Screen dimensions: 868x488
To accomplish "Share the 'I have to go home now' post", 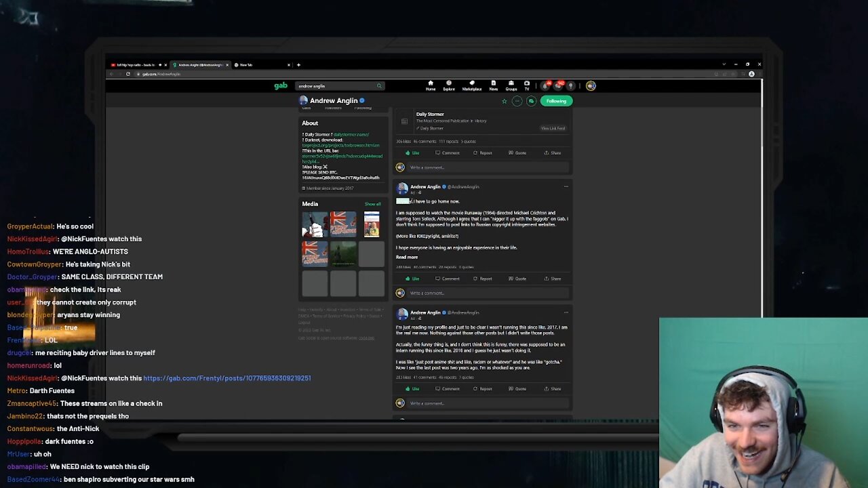I will point(553,279).
